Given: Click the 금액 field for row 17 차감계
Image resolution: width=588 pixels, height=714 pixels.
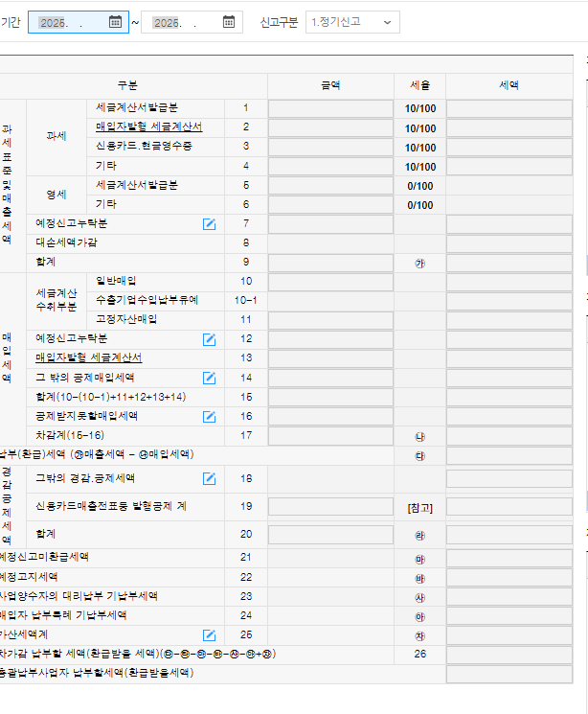Looking at the screenshot, I should (330, 436).
